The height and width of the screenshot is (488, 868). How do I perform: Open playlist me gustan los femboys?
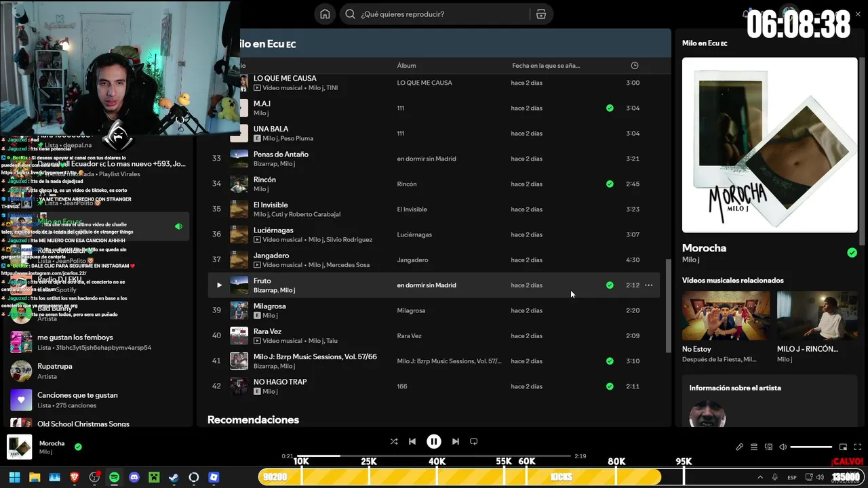[x=96, y=342]
